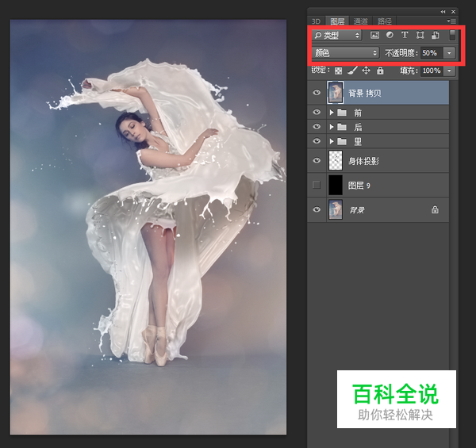476x448 pixels.
Task: Click the adjustment layer filter icon
Action: click(390, 35)
